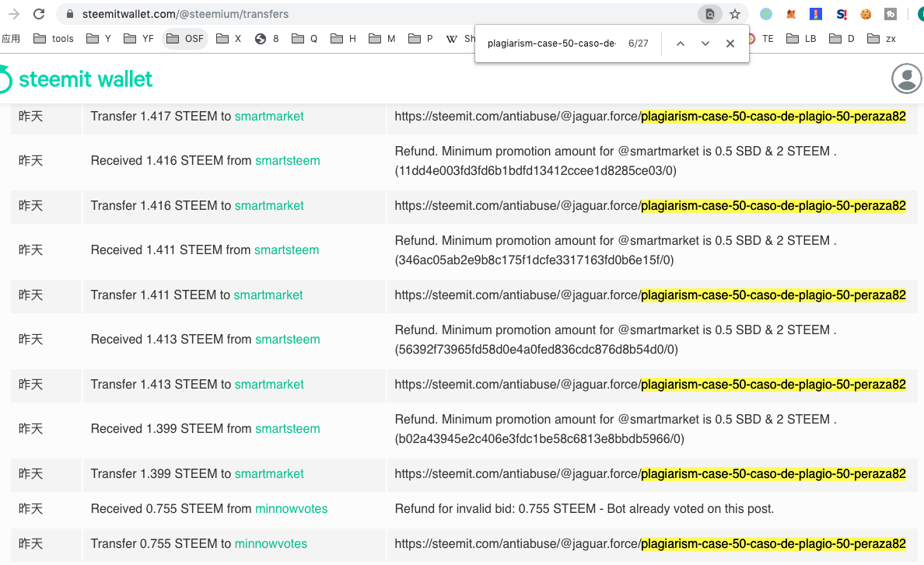Open smartsteem link in Received 1.411 row
Image resolution: width=924 pixels, height=565 pixels.
click(286, 250)
